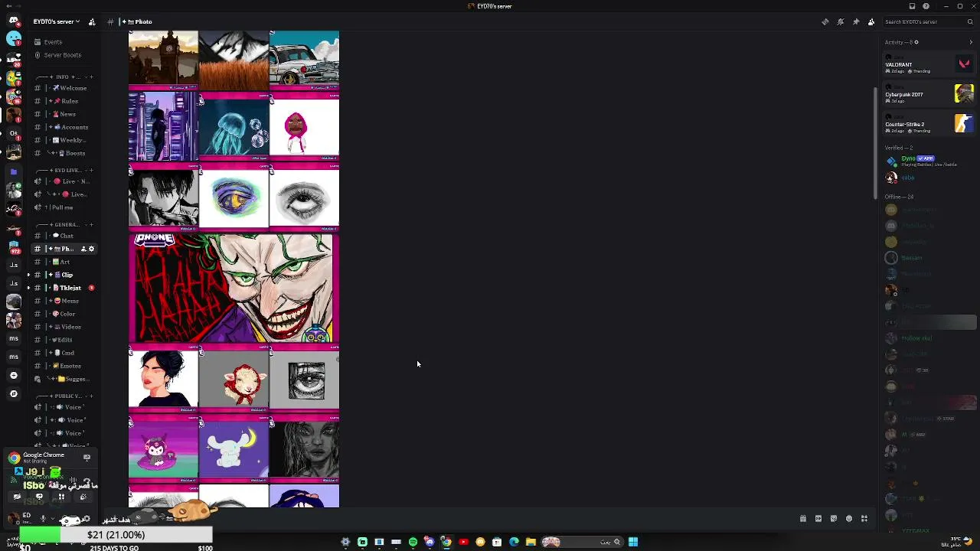This screenshot has height=551, width=980.
Task: Open the Color channel
Action: pos(64,314)
